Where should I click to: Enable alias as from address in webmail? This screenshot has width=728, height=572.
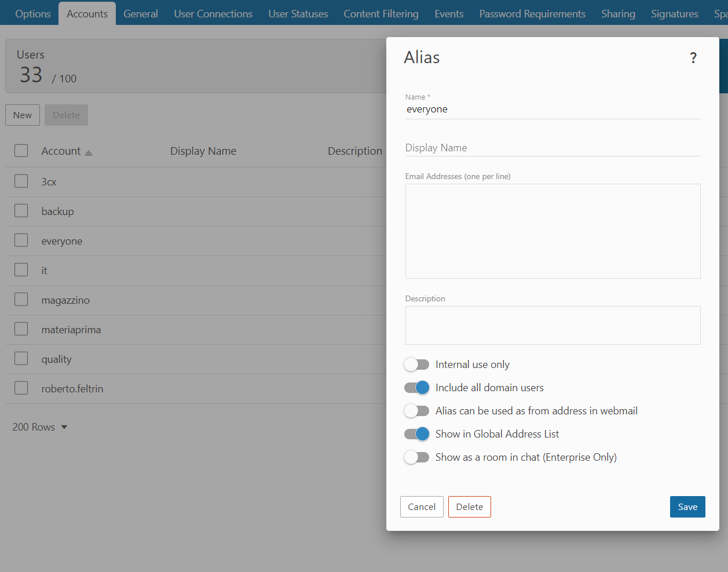click(416, 411)
